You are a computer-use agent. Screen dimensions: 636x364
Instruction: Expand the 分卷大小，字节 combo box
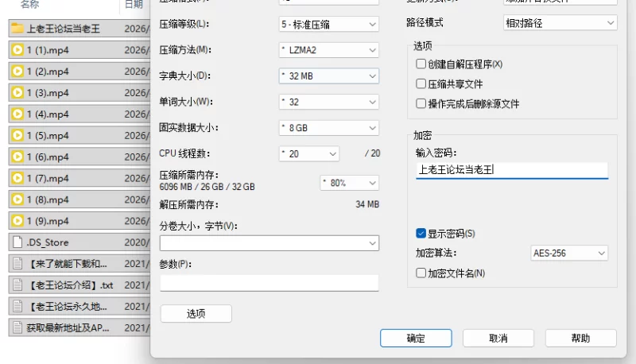(x=270, y=243)
